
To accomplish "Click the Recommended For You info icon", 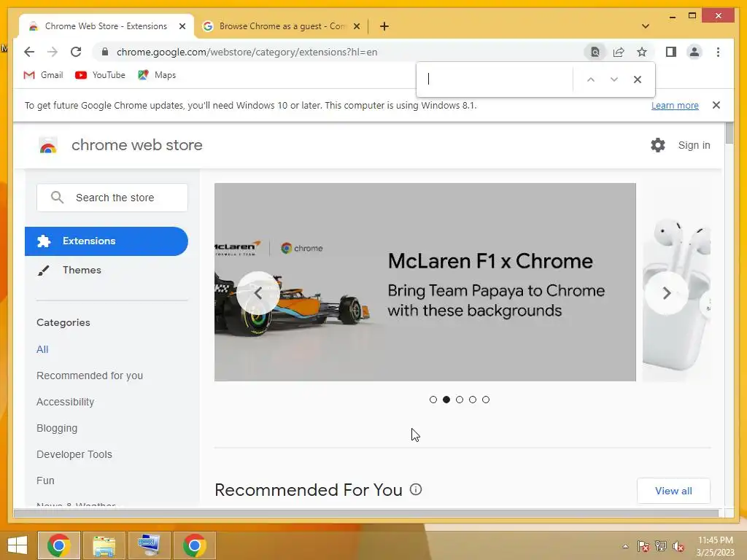I will (416, 489).
